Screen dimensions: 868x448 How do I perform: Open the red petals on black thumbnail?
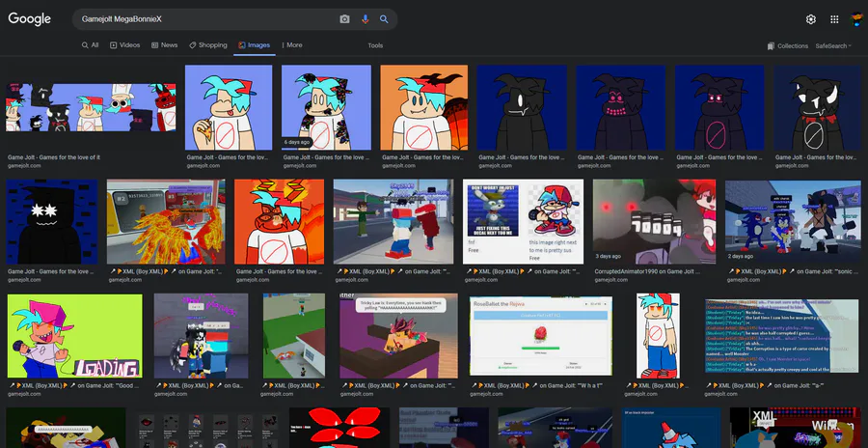pyautogui.click(x=339, y=428)
